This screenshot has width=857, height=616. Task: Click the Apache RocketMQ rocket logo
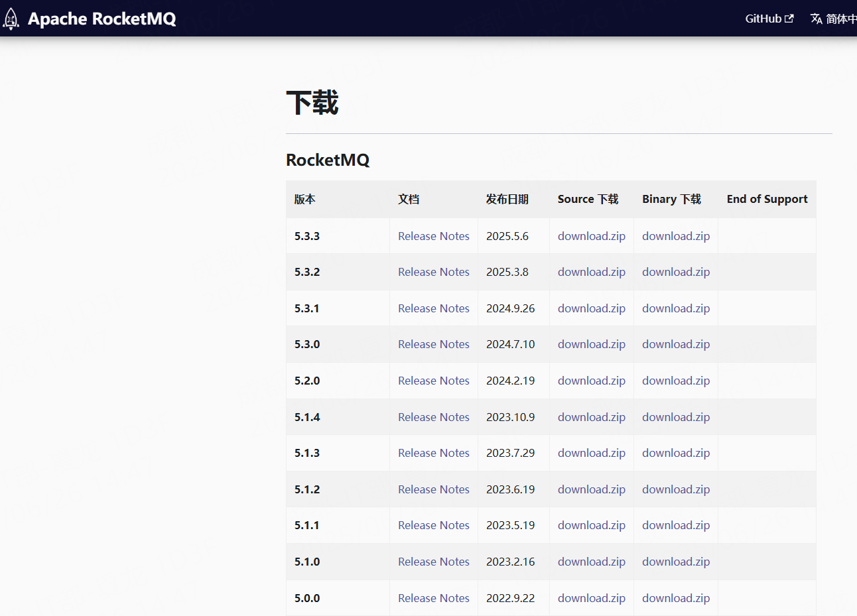point(11,18)
